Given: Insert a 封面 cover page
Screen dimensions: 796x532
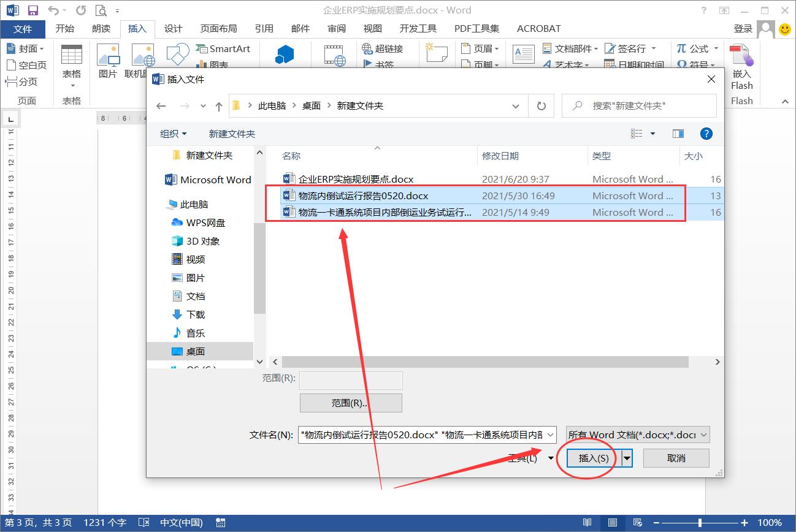Looking at the screenshot, I should (26, 48).
